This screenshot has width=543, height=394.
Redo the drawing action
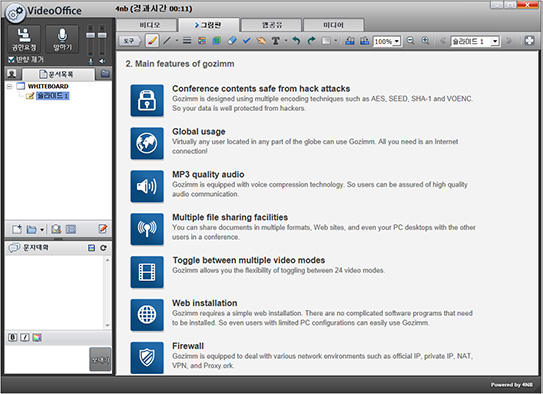(311, 41)
